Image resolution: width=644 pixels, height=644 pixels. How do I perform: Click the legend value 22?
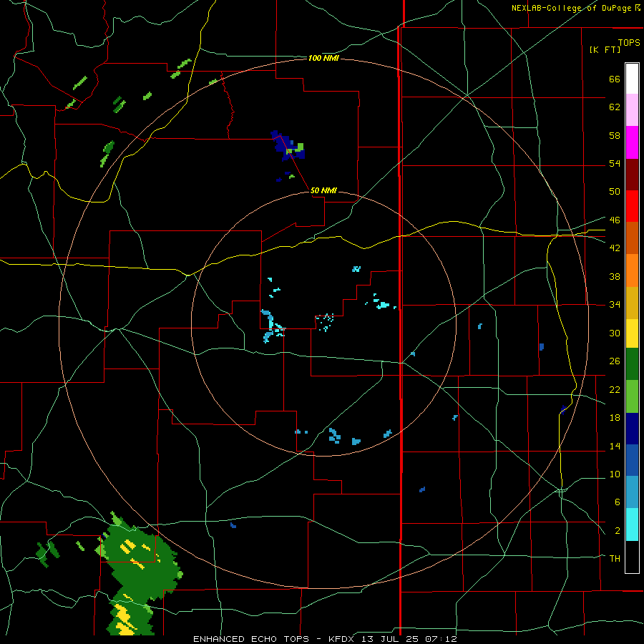(x=615, y=389)
